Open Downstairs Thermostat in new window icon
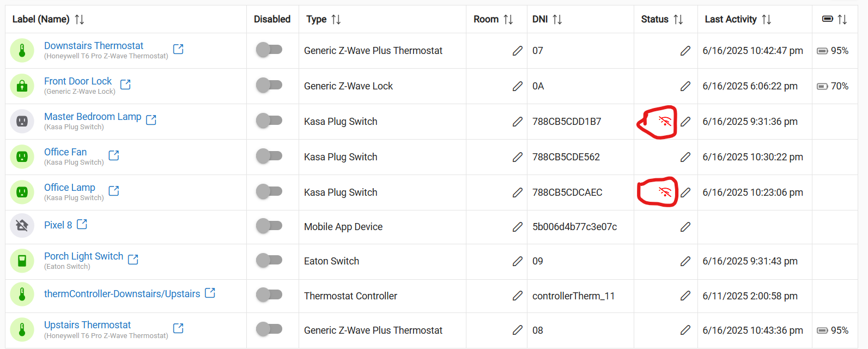868x349 pixels. pyautogui.click(x=178, y=49)
